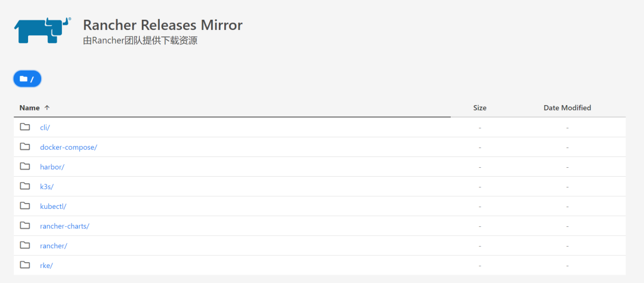Viewport: 644px width, 283px height.
Task: Click the folder icon beside k3s/
Action: (x=25, y=186)
